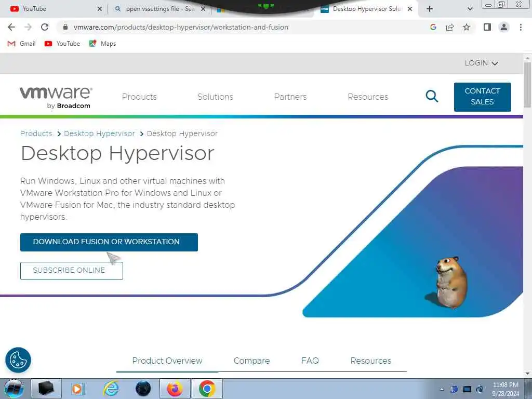Click the browser forward arrow
The image size is (532, 399).
coord(28,27)
